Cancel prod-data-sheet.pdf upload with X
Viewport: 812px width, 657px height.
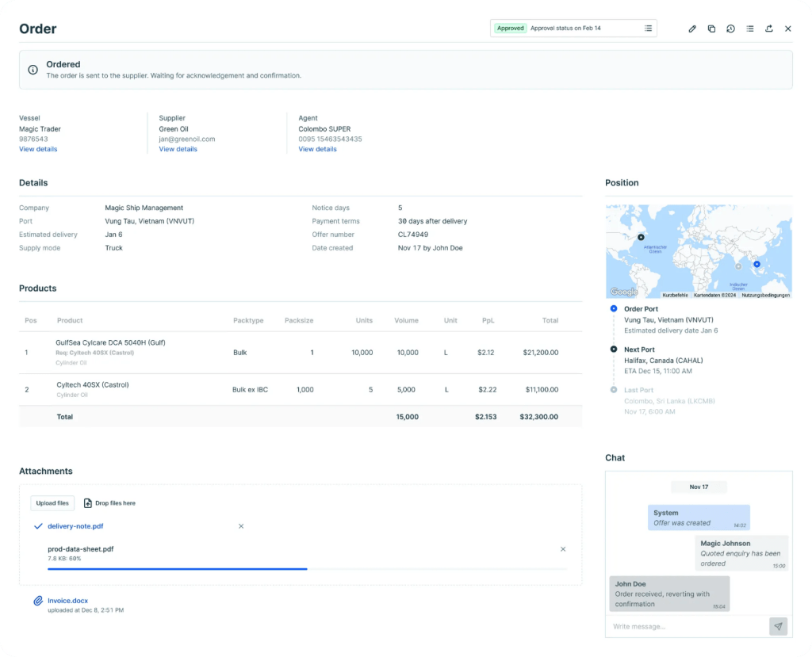563,548
